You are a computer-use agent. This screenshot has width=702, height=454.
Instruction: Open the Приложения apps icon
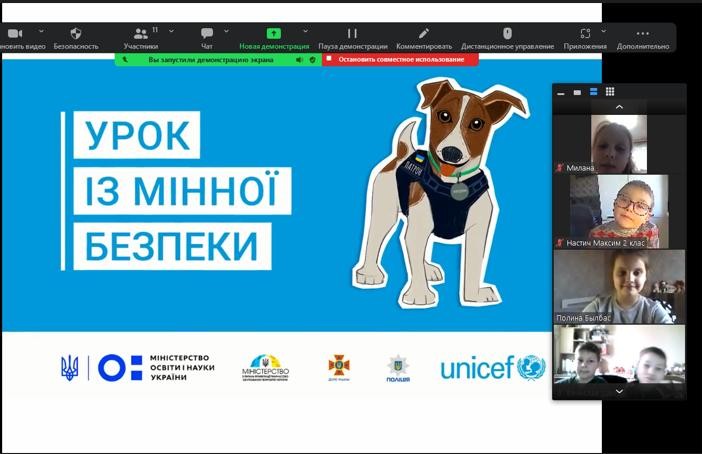tap(585, 34)
